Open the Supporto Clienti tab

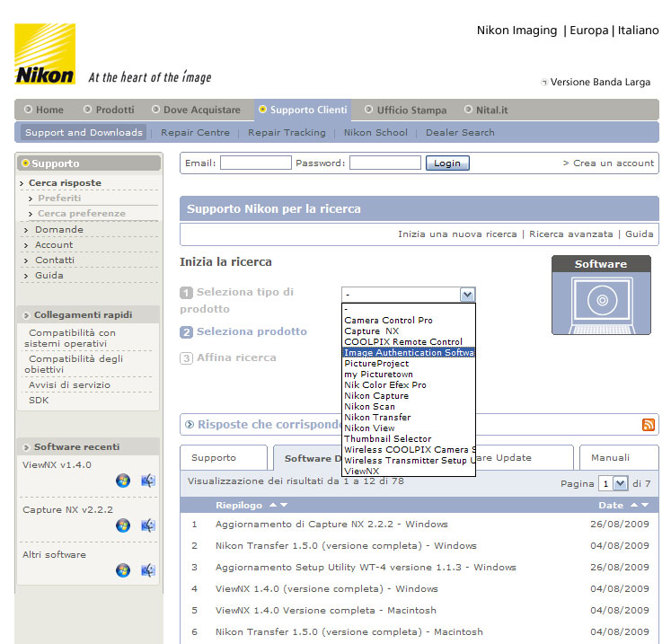pyautogui.click(x=303, y=110)
